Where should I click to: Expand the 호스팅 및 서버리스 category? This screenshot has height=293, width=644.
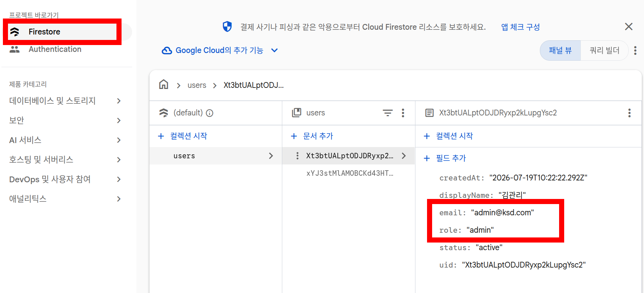[65, 160]
